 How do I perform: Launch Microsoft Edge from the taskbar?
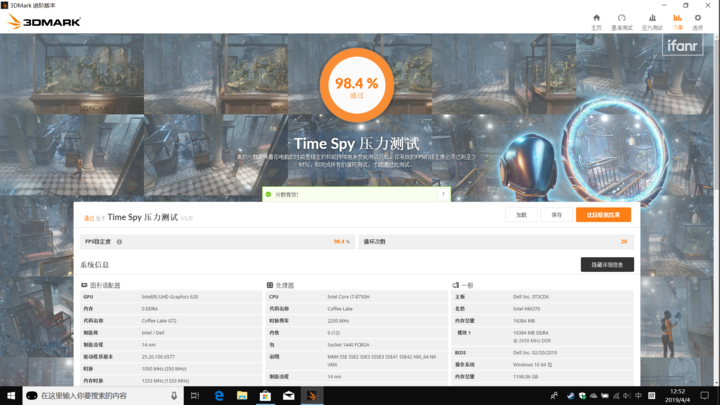coord(219,395)
